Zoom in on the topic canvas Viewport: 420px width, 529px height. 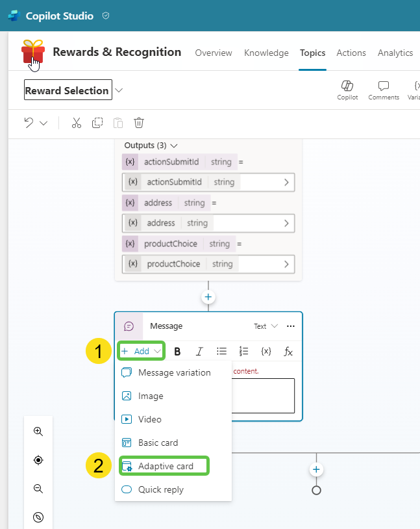point(38,431)
